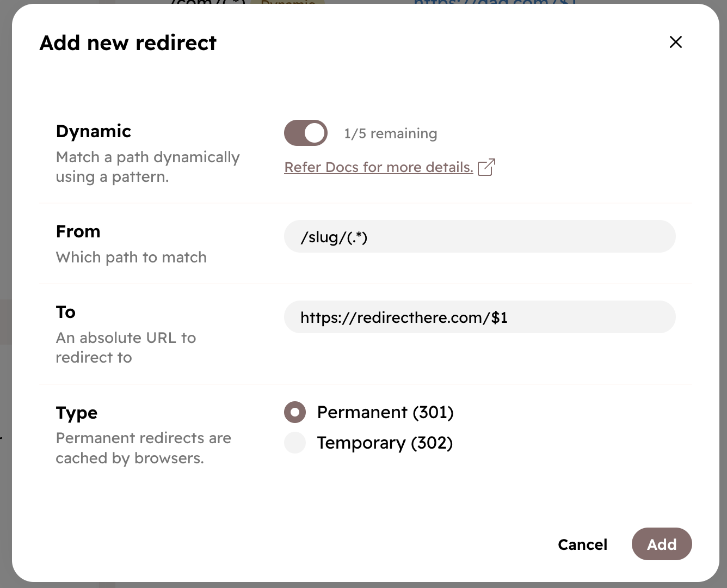Select the Permanent (301) radio button
This screenshot has height=588, width=727.
pos(295,412)
